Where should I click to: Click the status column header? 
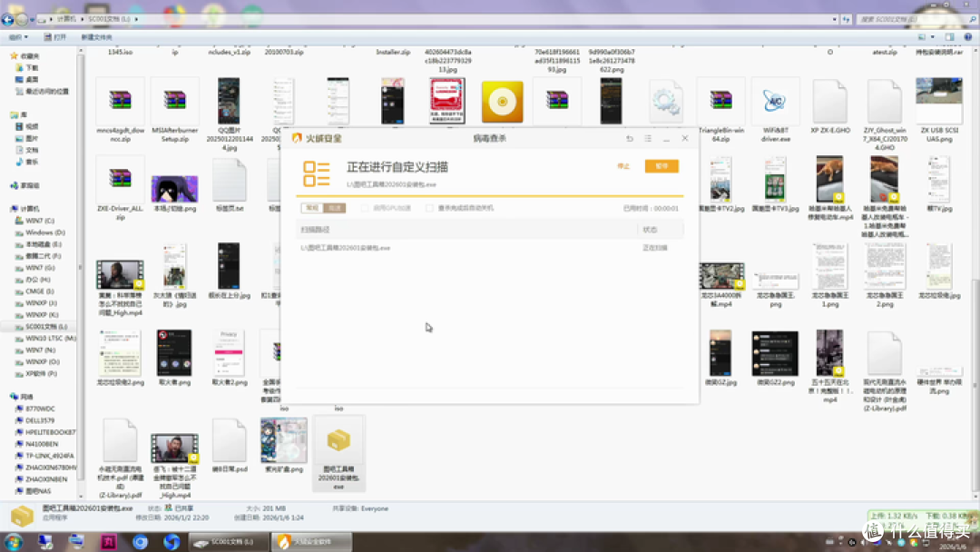pyautogui.click(x=650, y=230)
